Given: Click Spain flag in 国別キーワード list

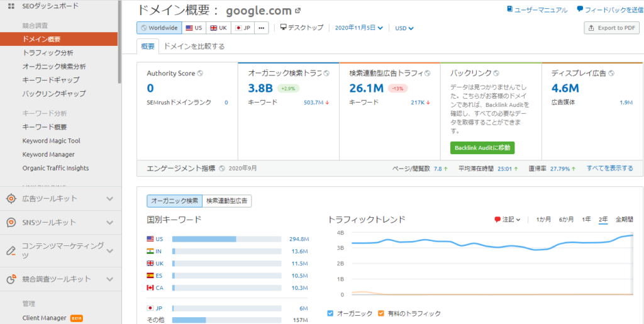Looking at the screenshot, I should [150, 276].
